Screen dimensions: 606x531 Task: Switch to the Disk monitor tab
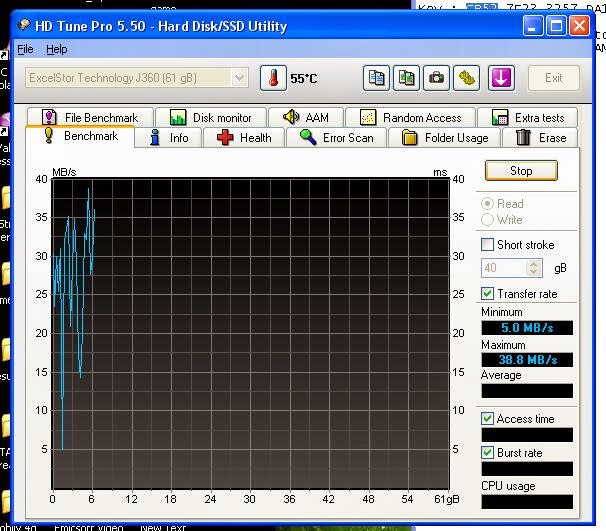point(211,117)
